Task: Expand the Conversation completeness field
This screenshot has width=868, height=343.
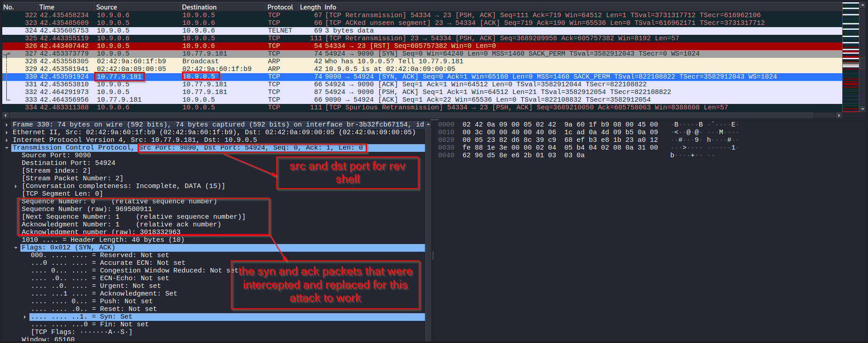Action: [x=16, y=186]
